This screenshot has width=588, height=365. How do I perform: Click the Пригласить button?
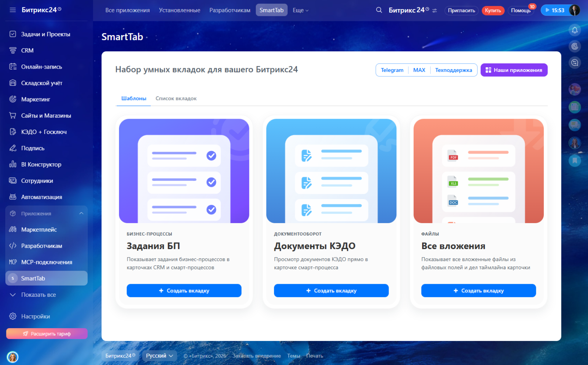pos(461,10)
